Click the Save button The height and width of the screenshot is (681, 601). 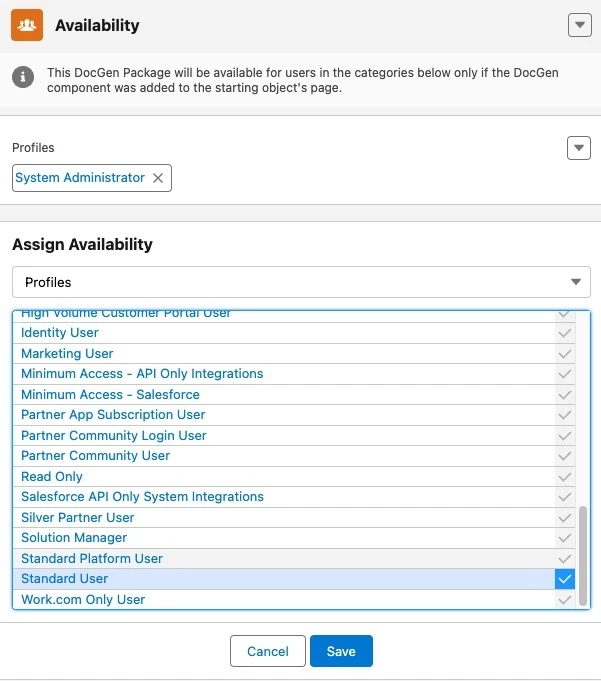pyautogui.click(x=341, y=651)
